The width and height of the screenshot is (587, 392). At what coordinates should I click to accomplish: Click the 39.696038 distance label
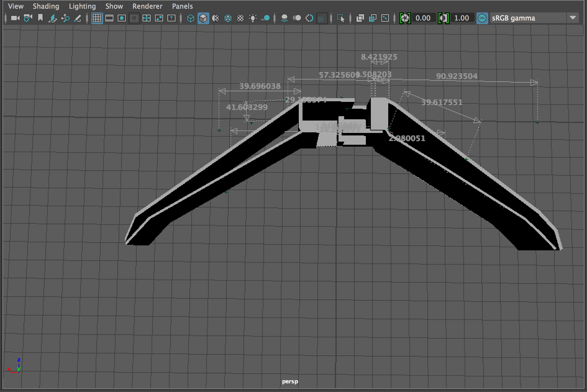point(260,86)
